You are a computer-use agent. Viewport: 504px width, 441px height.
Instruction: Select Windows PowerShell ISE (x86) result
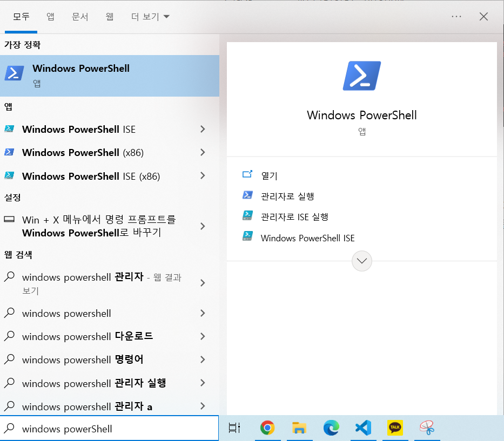coord(110,176)
